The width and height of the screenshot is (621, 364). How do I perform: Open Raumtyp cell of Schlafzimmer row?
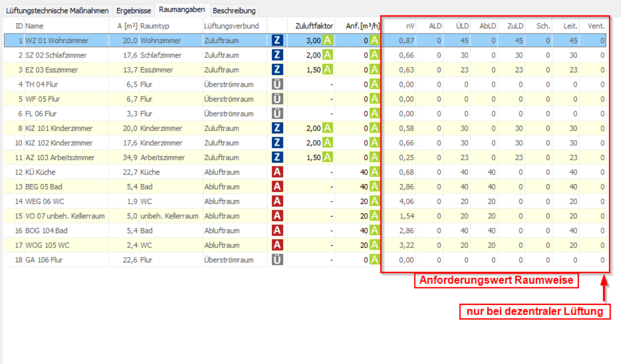(170, 55)
